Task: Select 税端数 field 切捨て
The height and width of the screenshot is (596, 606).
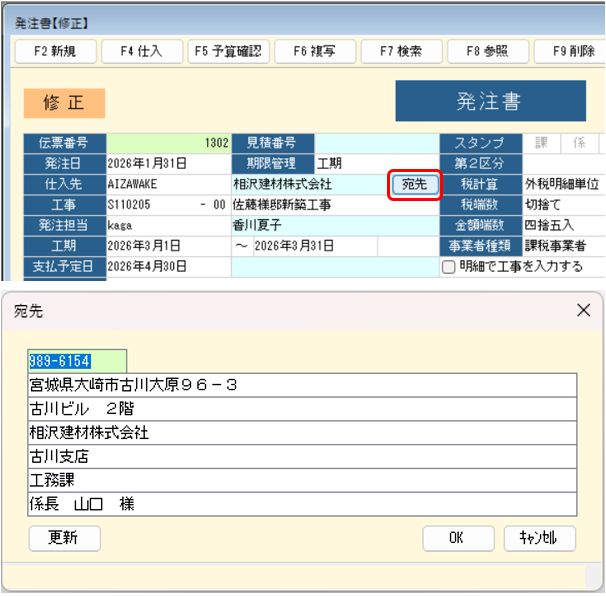Action: tap(563, 205)
